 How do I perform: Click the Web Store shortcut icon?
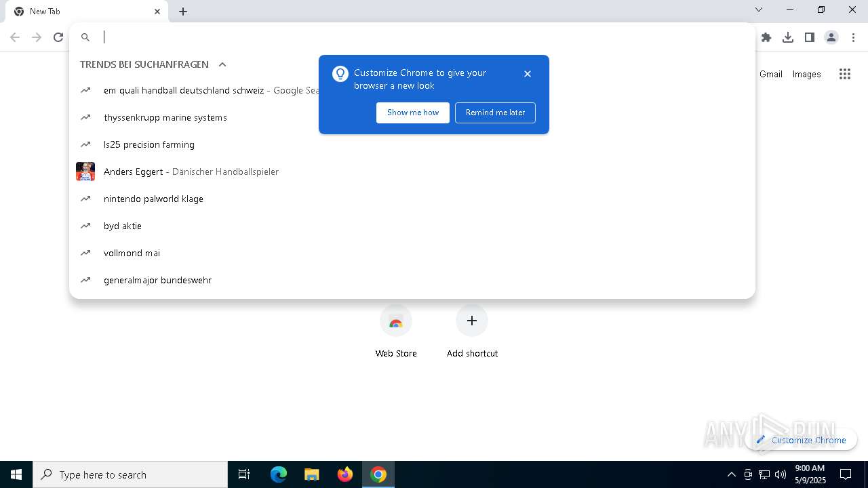click(x=396, y=321)
